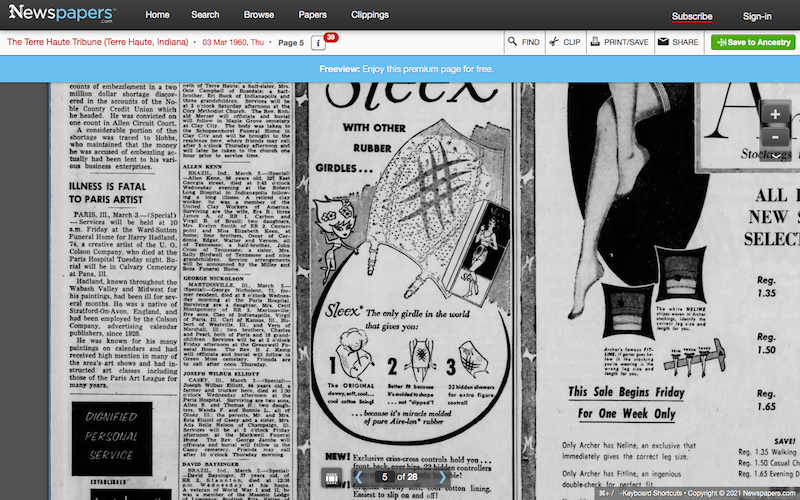Open the Clip scissors tool
800x500 pixels.
564,43
